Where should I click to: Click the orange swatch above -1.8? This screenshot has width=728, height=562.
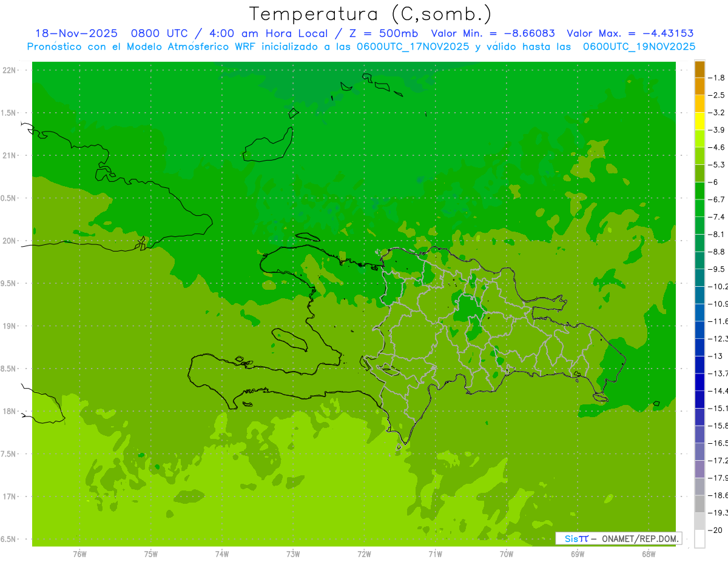(699, 69)
